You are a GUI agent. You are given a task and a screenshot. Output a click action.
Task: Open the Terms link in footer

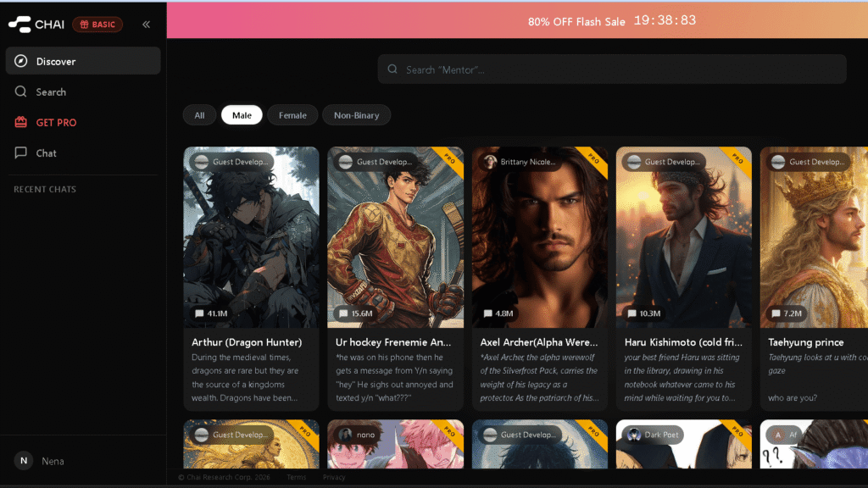point(296,477)
